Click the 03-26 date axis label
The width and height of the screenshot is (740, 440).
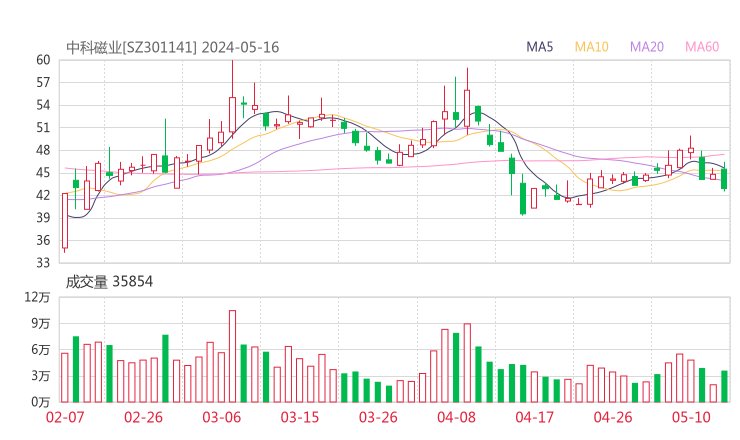378,417
